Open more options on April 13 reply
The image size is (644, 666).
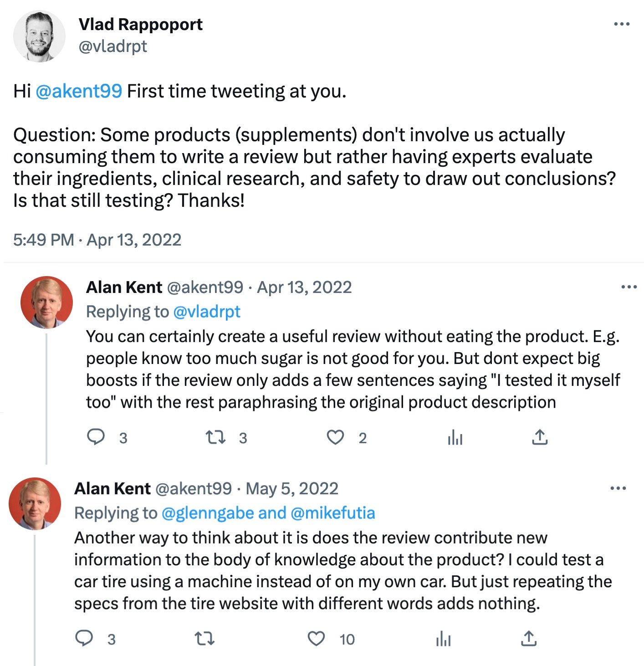click(629, 287)
